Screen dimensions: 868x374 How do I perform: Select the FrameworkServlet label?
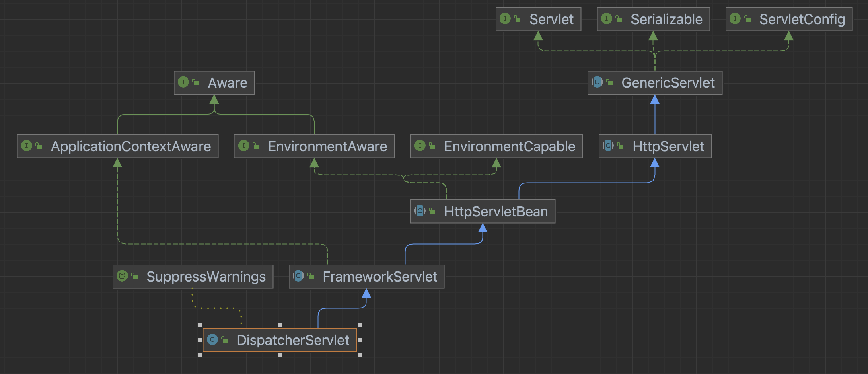coord(380,277)
